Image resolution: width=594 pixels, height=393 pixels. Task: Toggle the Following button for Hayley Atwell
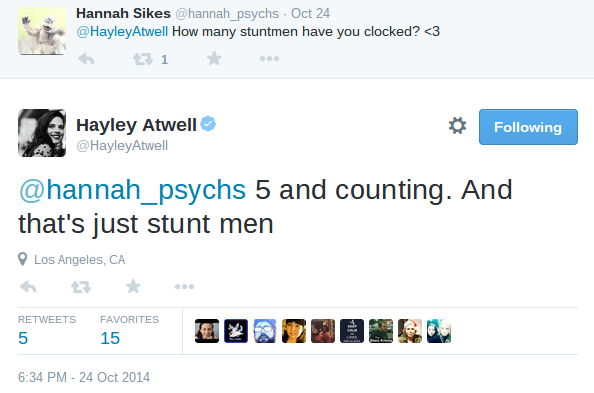point(528,127)
